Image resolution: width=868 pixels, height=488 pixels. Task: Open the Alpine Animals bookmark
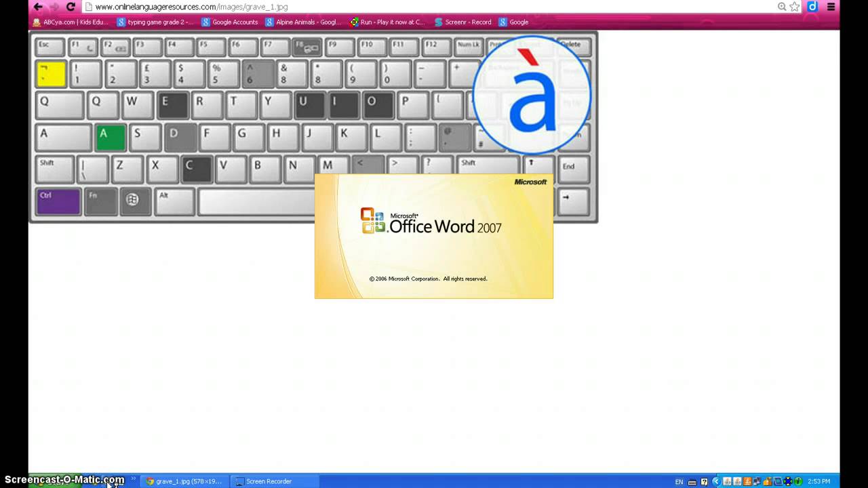303,22
